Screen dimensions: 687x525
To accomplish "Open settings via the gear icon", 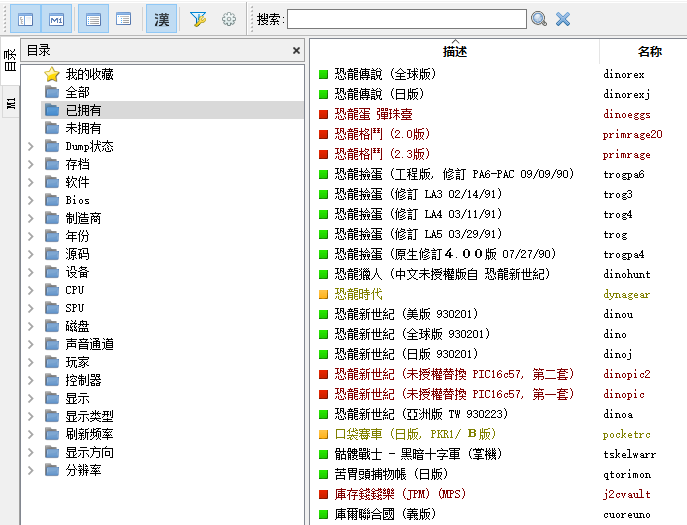I will [229, 19].
